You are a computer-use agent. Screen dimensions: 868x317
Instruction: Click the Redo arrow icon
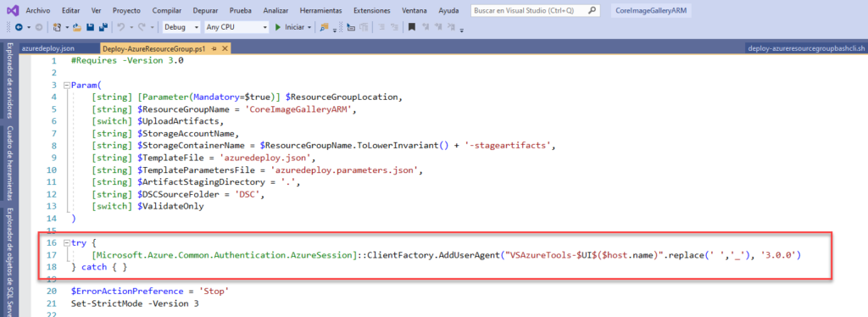(142, 27)
